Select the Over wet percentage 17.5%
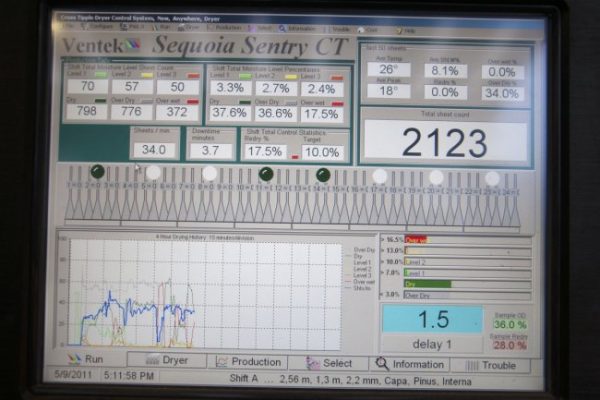This screenshot has height=400, width=600. coord(321,114)
